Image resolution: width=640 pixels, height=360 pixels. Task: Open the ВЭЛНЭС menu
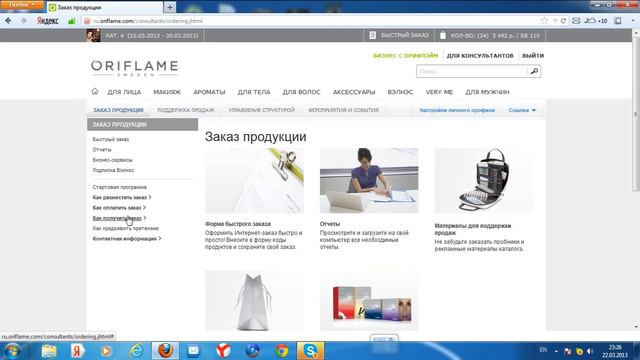[400, 92]
